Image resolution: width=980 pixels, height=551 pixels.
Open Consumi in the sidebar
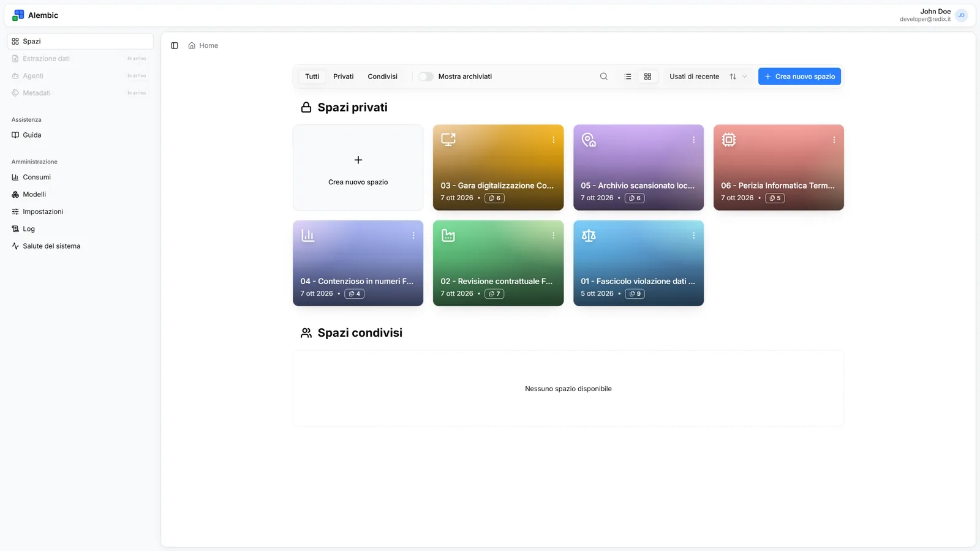point(80,177)
